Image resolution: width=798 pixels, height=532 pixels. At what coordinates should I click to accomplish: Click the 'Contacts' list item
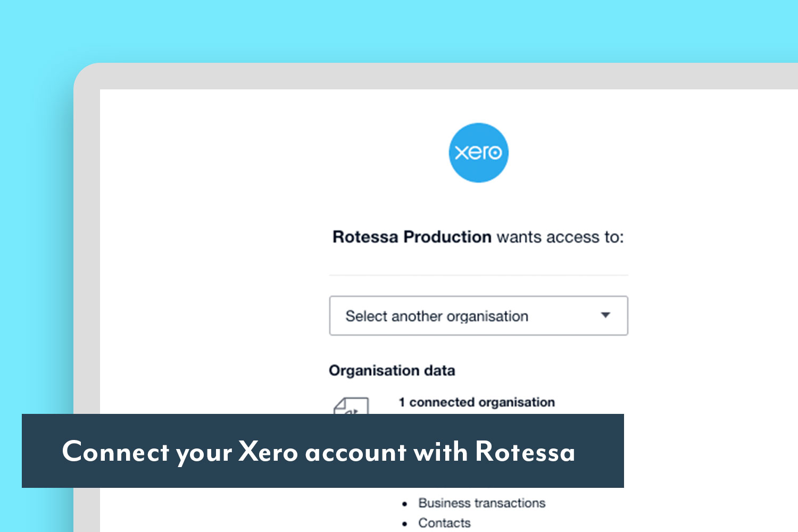coord(444,523)
